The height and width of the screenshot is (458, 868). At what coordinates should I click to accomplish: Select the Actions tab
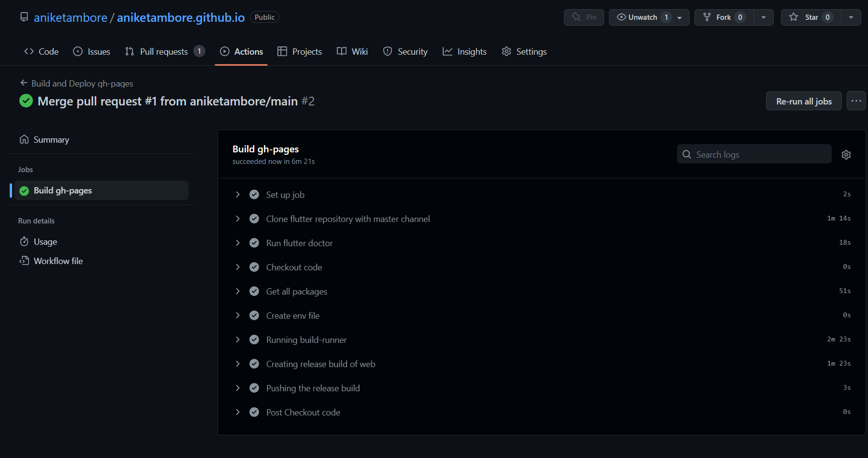(241, 51)
